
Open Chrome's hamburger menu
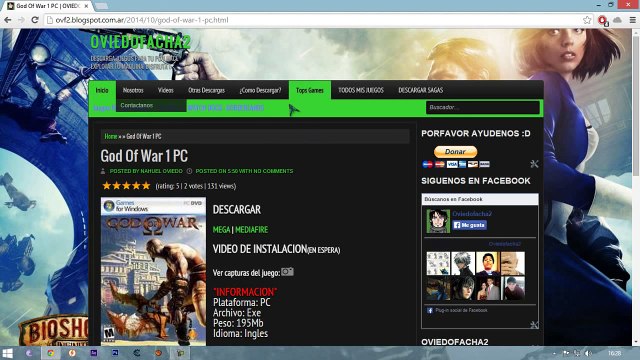coord(632,20)
